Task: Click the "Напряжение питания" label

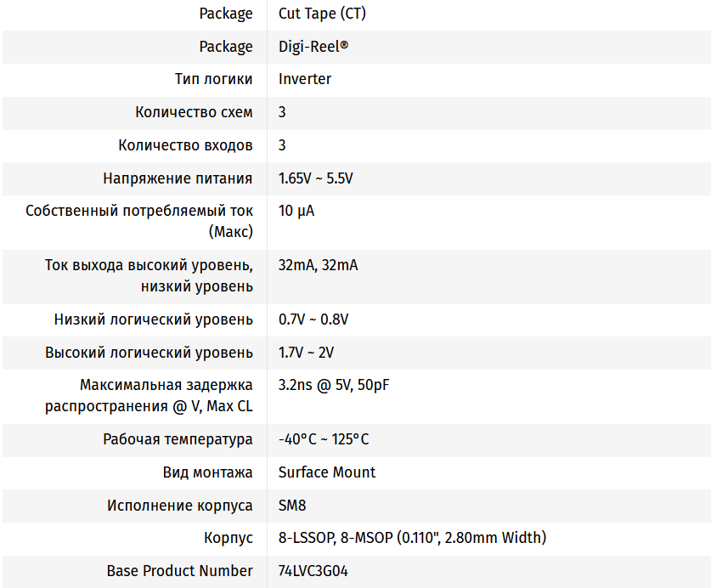Action: click(178, 178)
